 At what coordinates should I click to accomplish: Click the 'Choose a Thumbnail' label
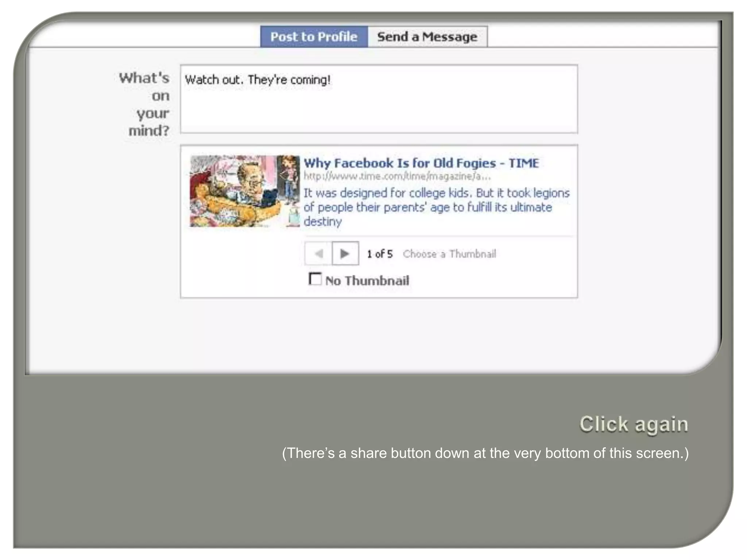coord(449,254)
